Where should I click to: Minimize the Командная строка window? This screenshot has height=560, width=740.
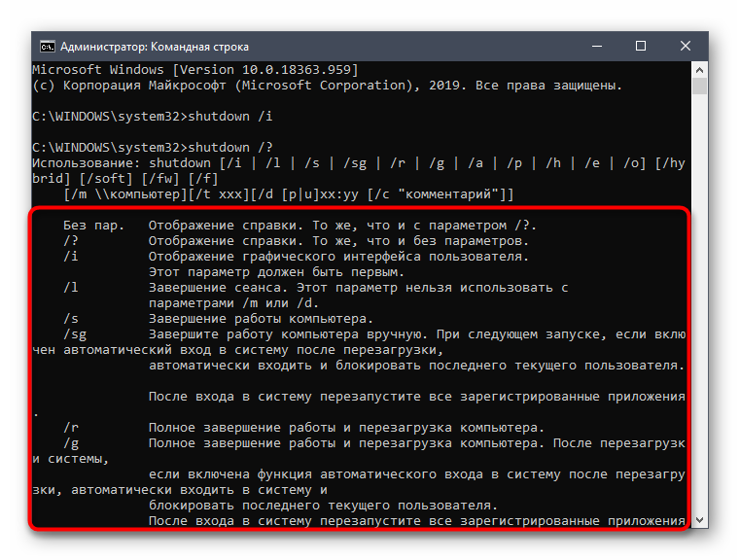click(x=597, y=47)
